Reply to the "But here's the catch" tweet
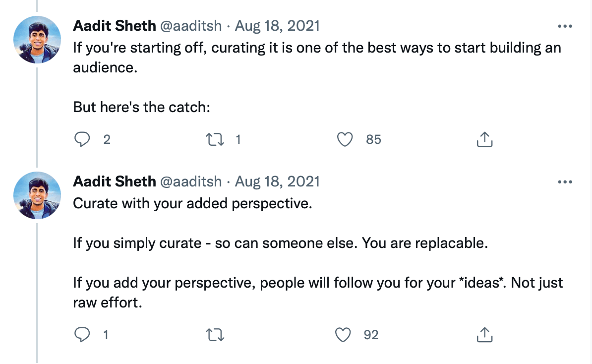The image size is (592, 364). [x=81, y=140]
